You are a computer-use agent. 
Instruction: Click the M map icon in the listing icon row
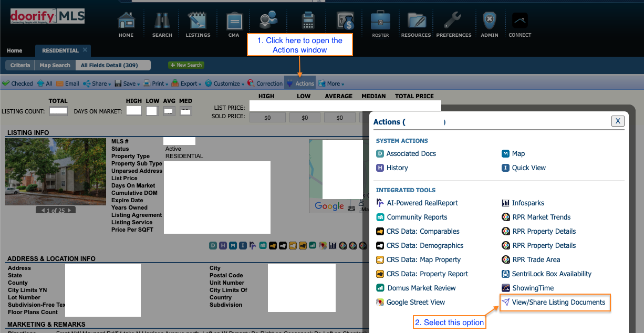(x=233, y=245)
